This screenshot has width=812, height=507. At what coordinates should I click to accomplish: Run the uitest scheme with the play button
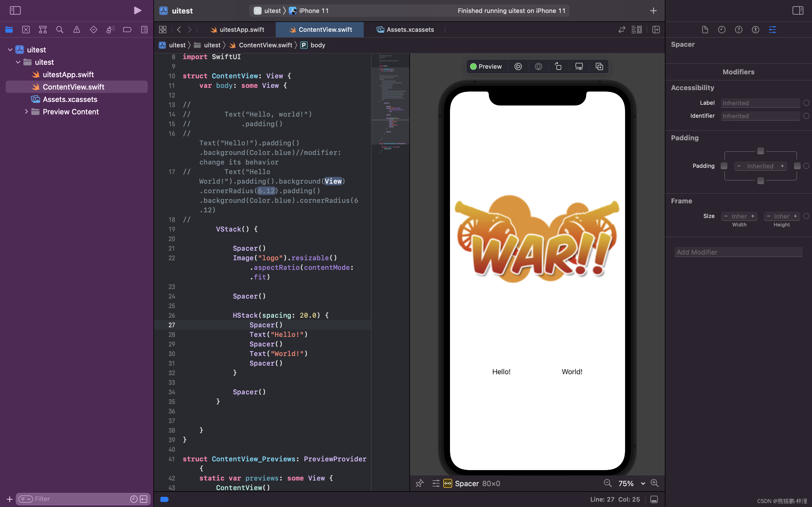pyautogui.click(x=137, y=10)
